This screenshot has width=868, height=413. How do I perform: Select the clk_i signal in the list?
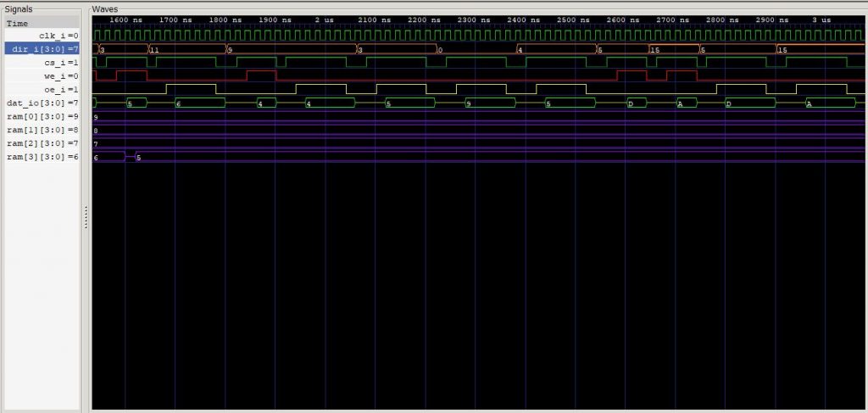tap(42, 36)
